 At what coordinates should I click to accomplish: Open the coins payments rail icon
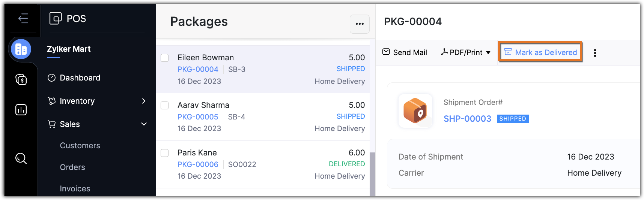tap(21, 79)
